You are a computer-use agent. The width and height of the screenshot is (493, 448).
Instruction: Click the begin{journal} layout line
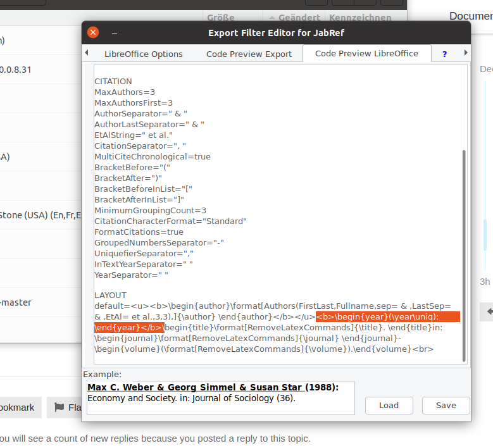click(x=247, y=339)
